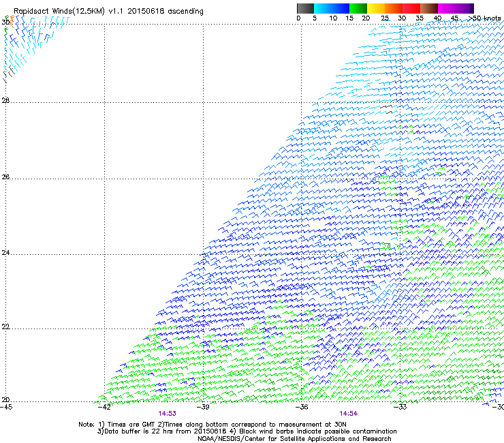Click the -45 longitude label

[6, 407]
